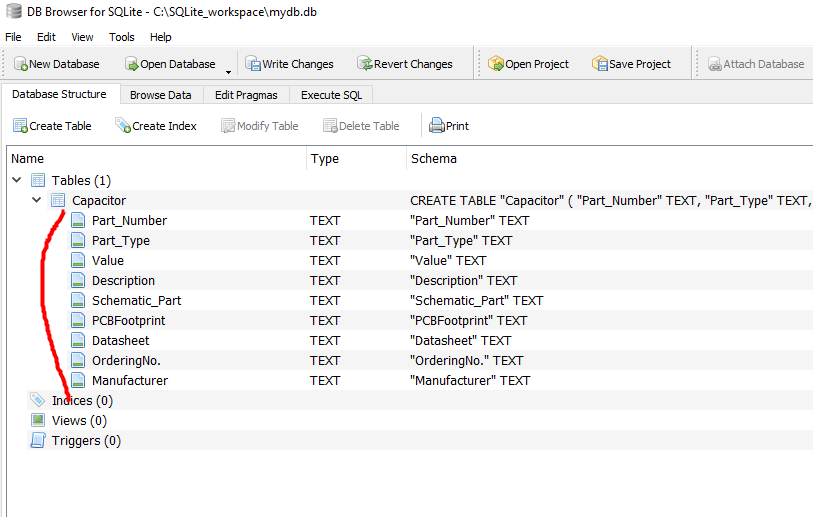Viewport: 813px width, 517px height.
Task: Click the Capacitor table icon
Action: coord(58,200)
